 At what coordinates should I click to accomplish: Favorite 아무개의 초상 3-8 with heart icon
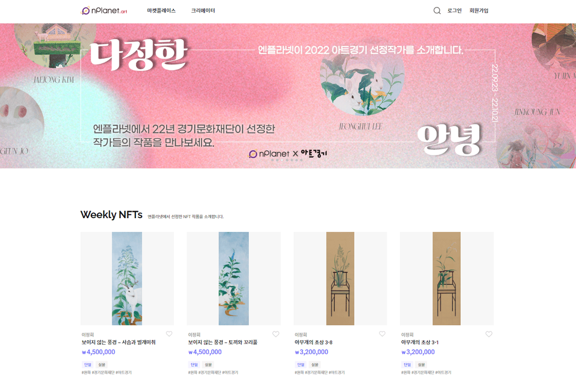[382, 334]
